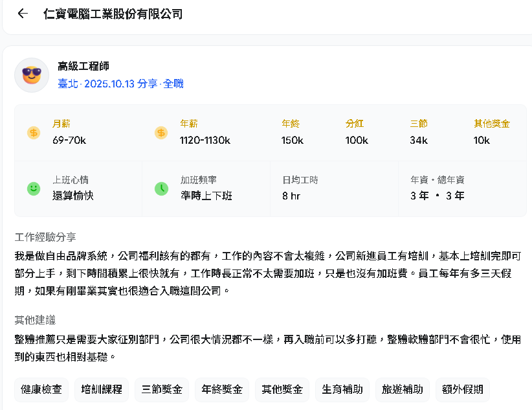Select the 生育補助 tag
532x410 pixels.
pyautogui.click(x=342, y=389)
